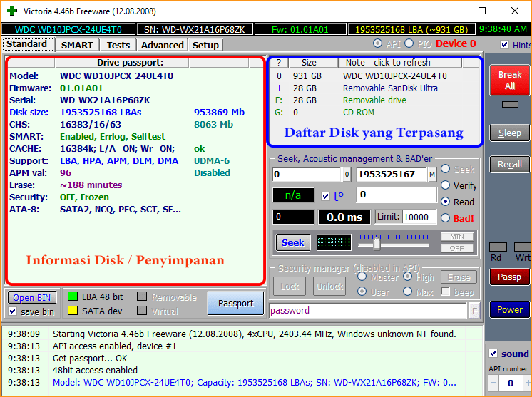532x397 pixels.
Task: Click the yellow SATA dev indicator
Action: [x=73, y=311]
